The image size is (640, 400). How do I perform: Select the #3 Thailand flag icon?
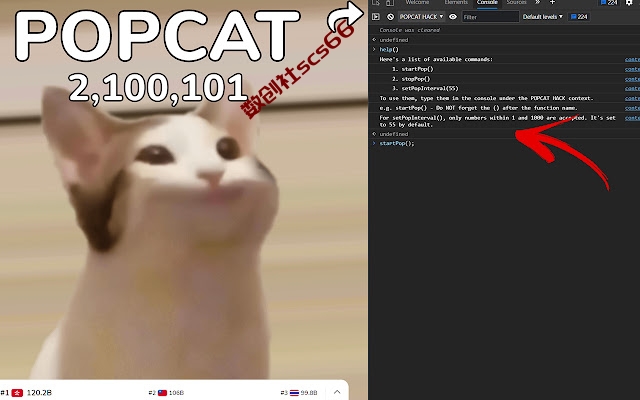(x=294, y=393)
